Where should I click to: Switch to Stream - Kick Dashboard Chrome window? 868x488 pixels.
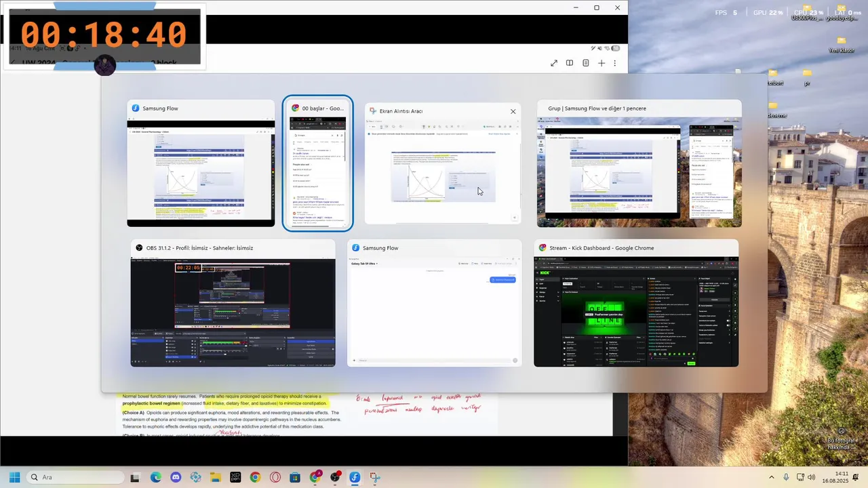[635, 303]
